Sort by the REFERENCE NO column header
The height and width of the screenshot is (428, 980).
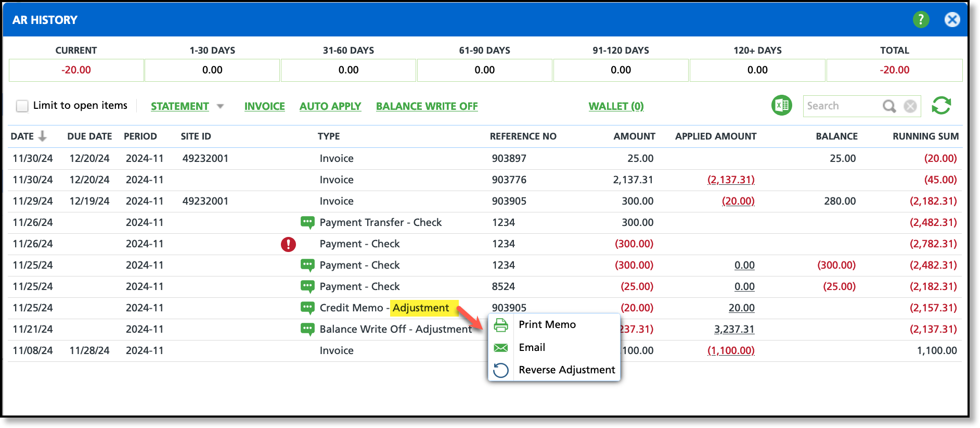click(x=523, y=136)
